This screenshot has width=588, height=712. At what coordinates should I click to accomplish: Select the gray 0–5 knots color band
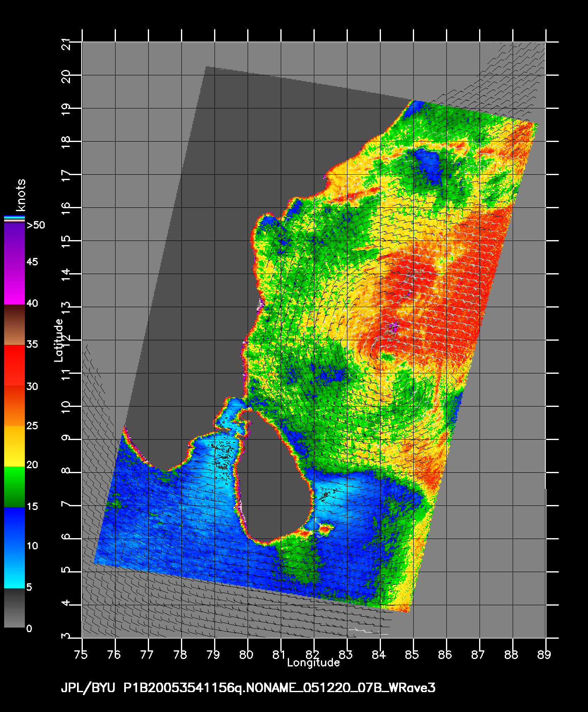coord(14,608)
